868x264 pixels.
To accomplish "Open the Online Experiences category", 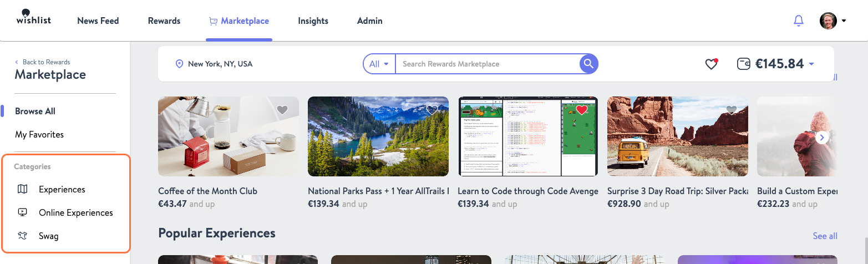I will point(76,212).
